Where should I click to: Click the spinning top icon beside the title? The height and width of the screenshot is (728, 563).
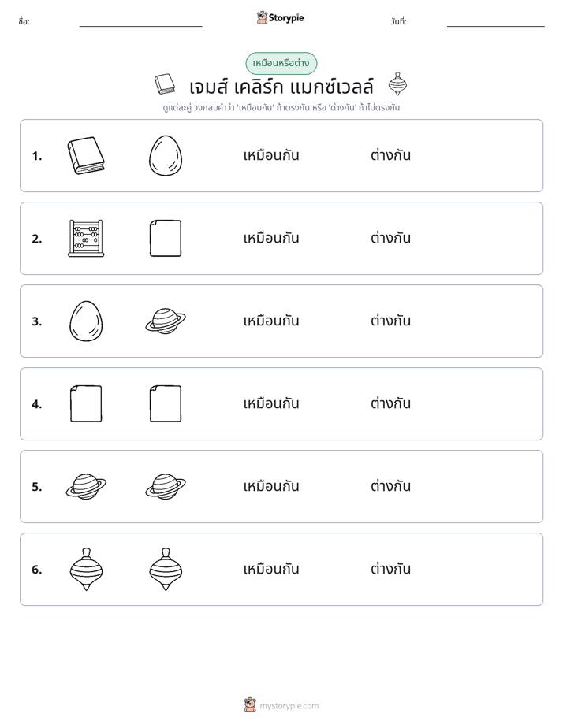(x=397, y=84)
